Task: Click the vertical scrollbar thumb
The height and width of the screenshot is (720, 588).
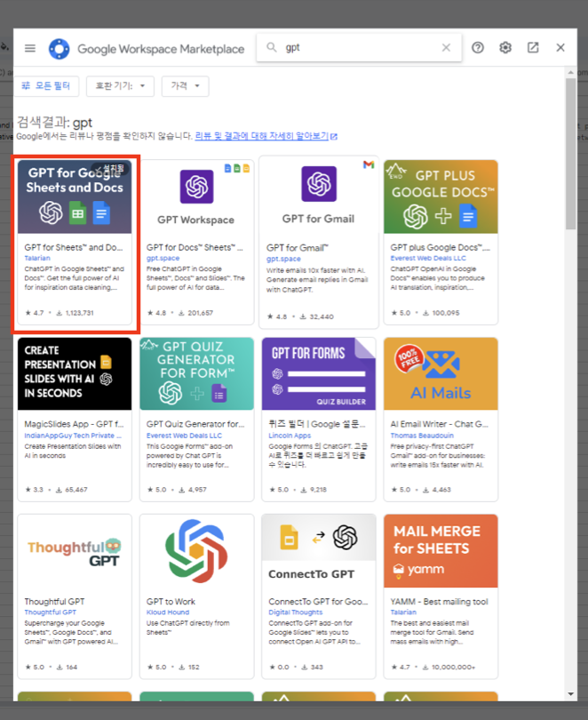Action: [570, 154]
